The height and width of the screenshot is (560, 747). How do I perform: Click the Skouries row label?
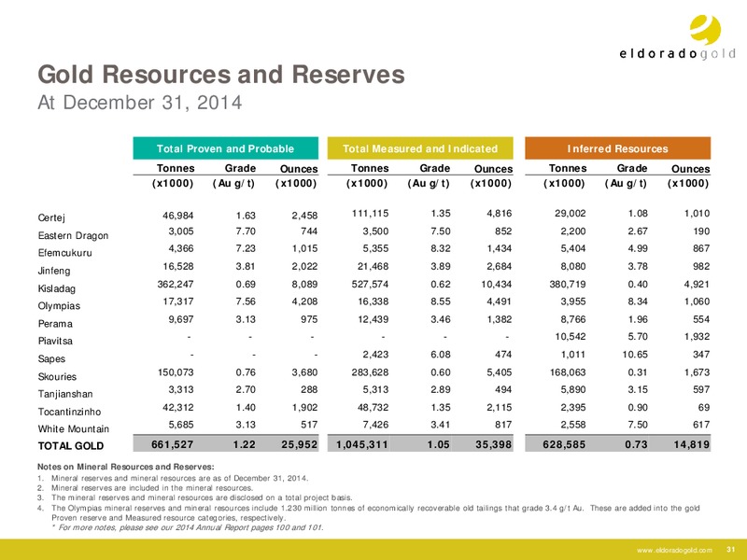pos(57,377)
